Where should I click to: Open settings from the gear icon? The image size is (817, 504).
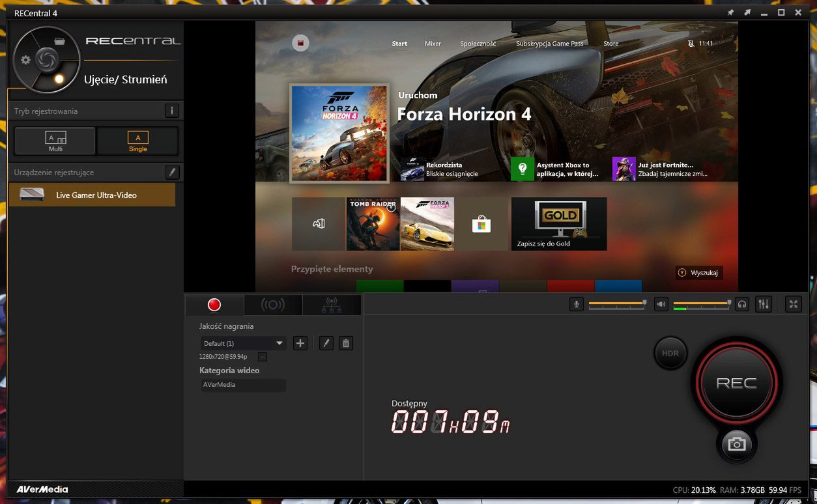pyautogui.click(x=25, y=60)
